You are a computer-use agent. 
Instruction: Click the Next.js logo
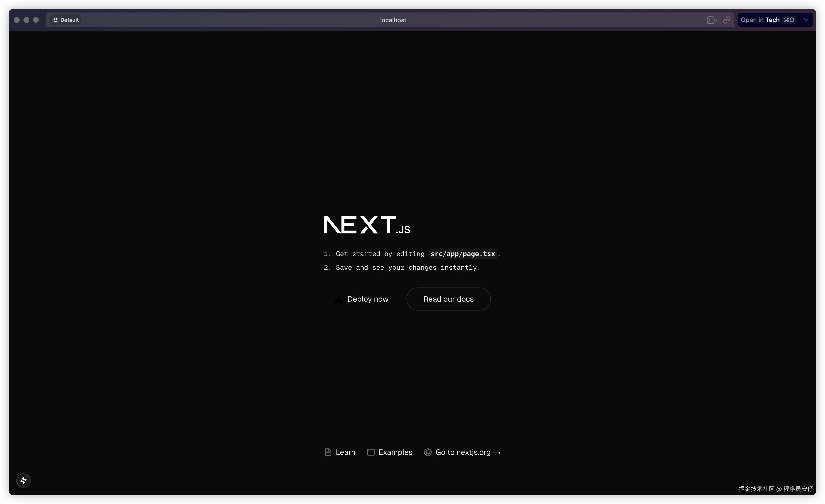367,225
